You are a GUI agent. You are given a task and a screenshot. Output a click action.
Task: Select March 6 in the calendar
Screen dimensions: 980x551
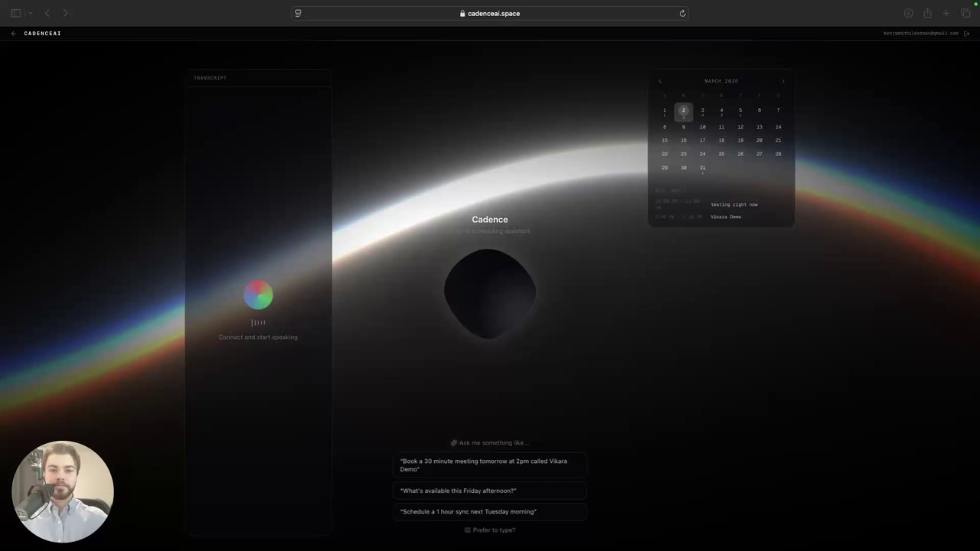coord(759,110)
